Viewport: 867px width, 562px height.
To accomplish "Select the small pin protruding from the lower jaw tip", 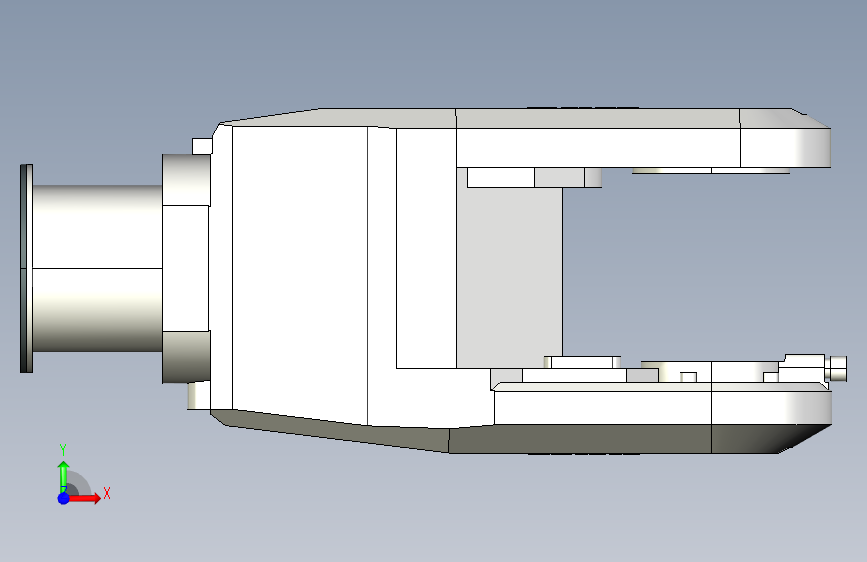I will (x=838, y=369).
